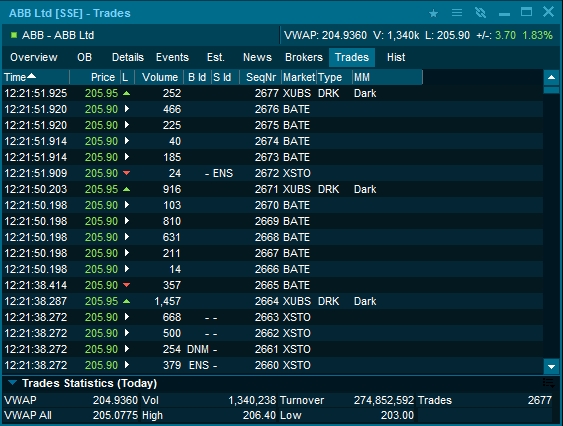Click the green ABB instrument status square
The height and width of the screenshot is (426, 563).
14,35
